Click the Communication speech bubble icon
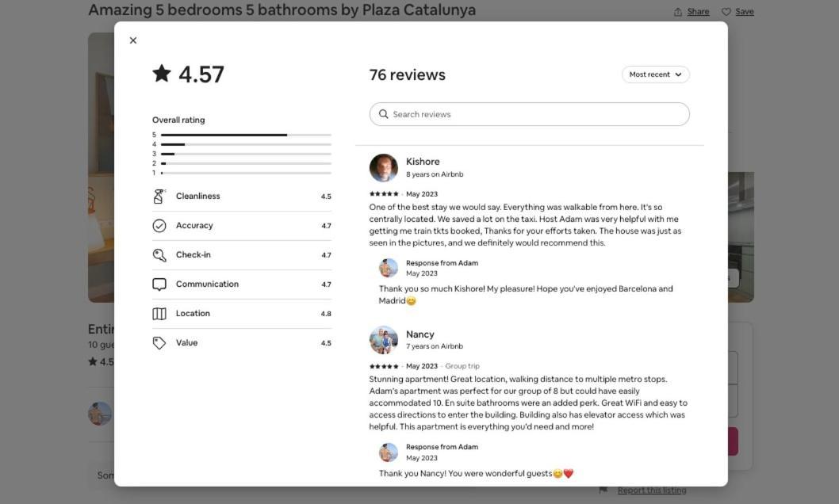 [159, 284]
